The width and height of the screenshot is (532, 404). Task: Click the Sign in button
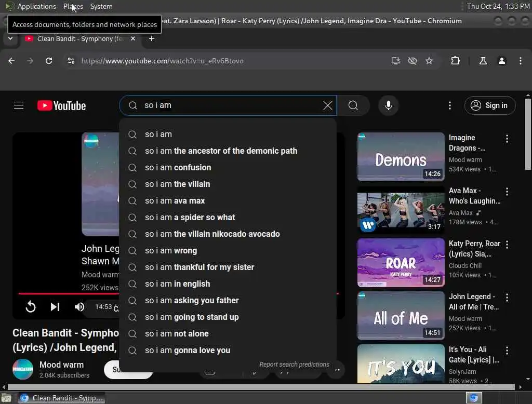489,105
